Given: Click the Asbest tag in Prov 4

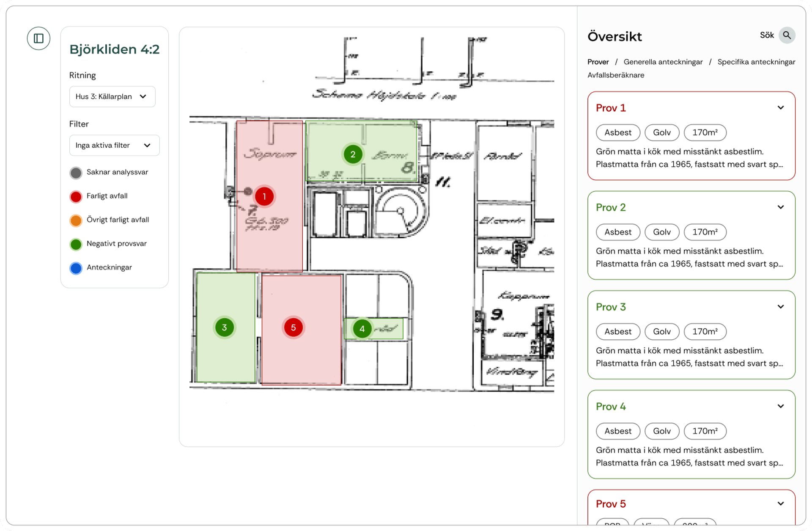Looking at the screenshot, I should [x=618, y=431].
